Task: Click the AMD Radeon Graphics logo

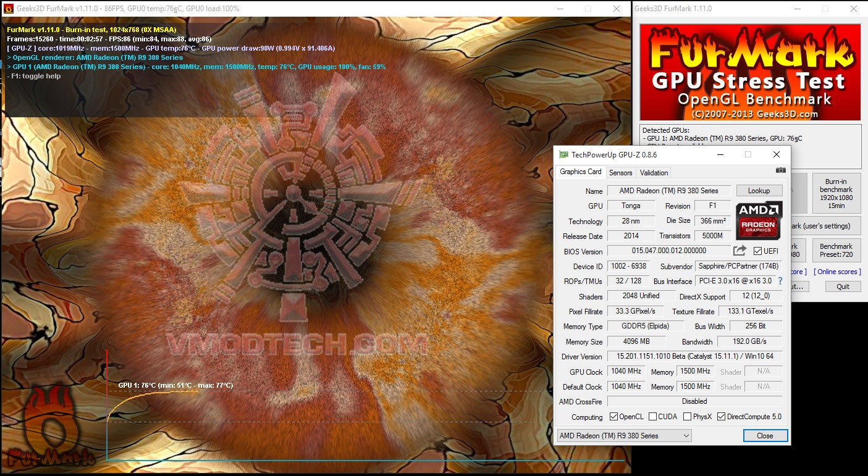Action: (759, 220)
